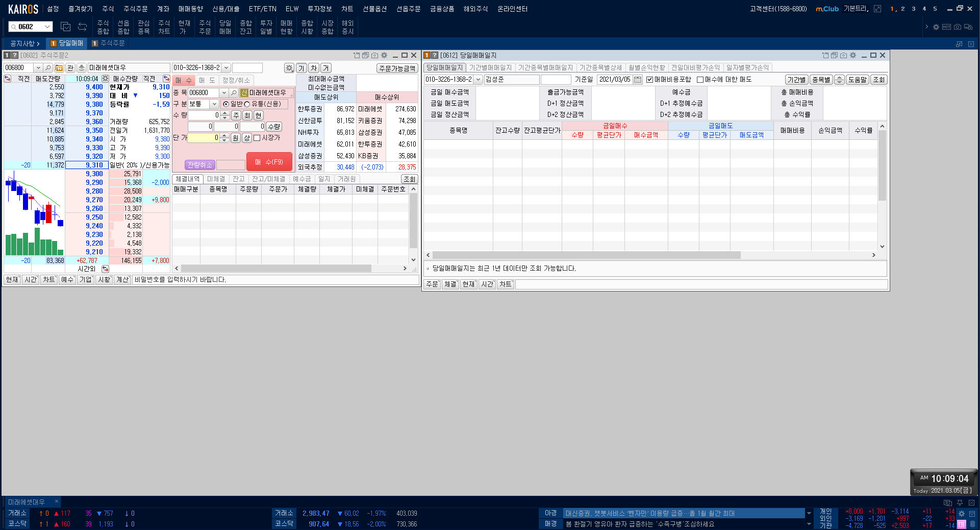
Task: Click horizontal scrollbar in 당일매매일지 table
Action: coord(587,255)
